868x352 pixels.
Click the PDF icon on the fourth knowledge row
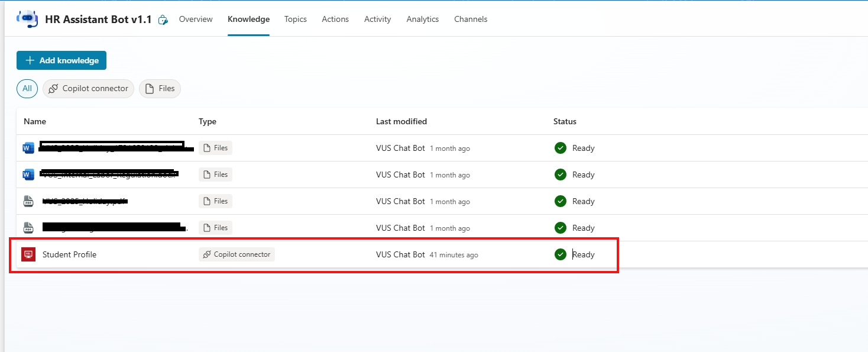(x=28, y=227)
